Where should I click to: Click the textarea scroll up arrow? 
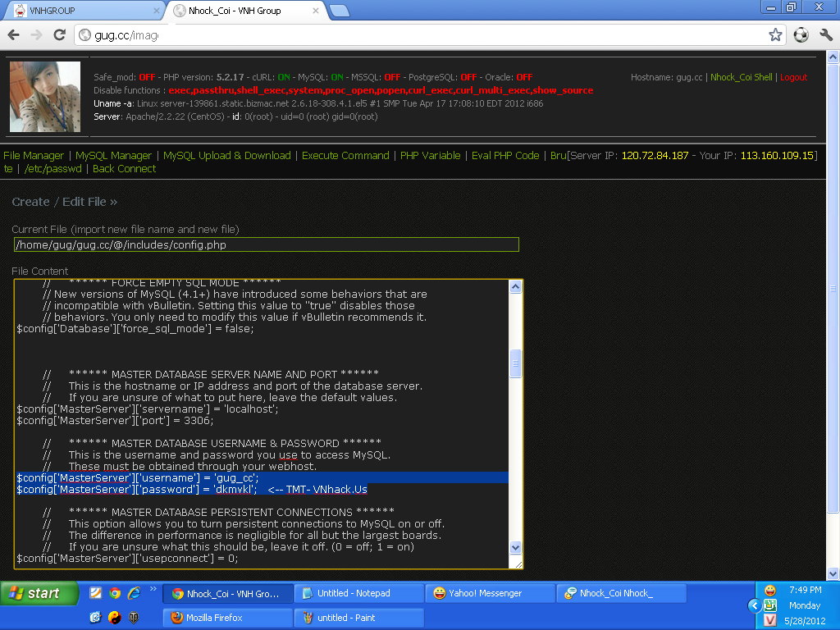[x=515, y=286]
